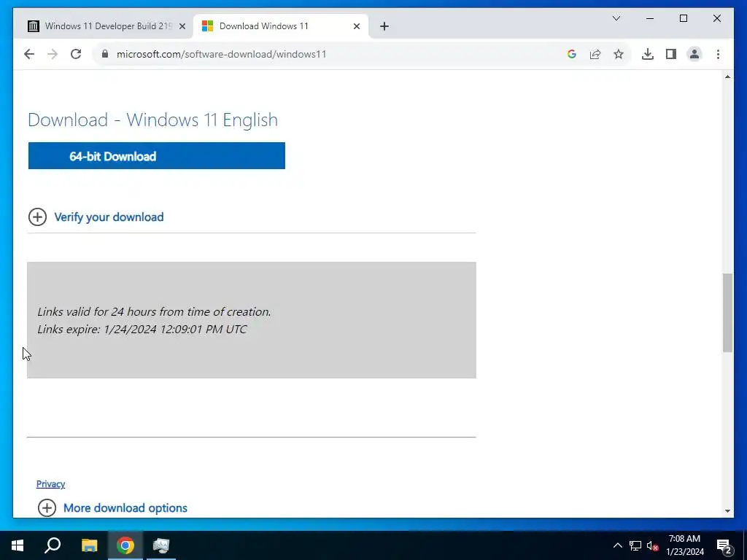
Task: Start the 64-bit Download
Action: tap(157, 156)
